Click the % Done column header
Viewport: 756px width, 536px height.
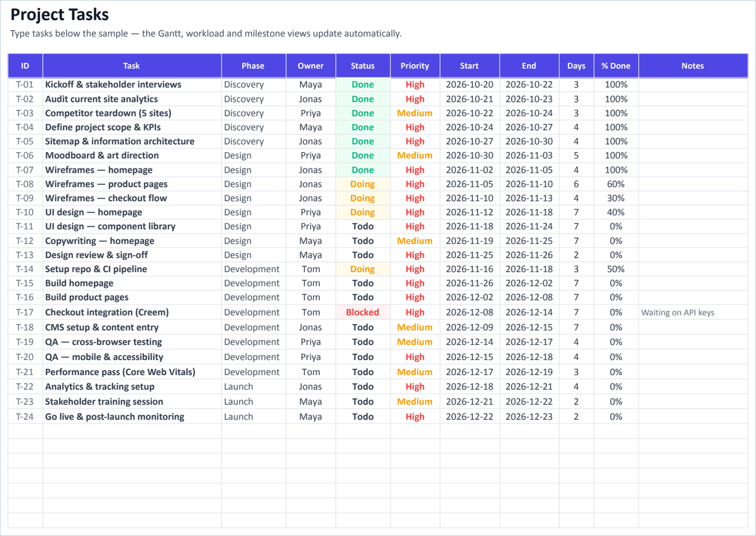tap(616, 65)
